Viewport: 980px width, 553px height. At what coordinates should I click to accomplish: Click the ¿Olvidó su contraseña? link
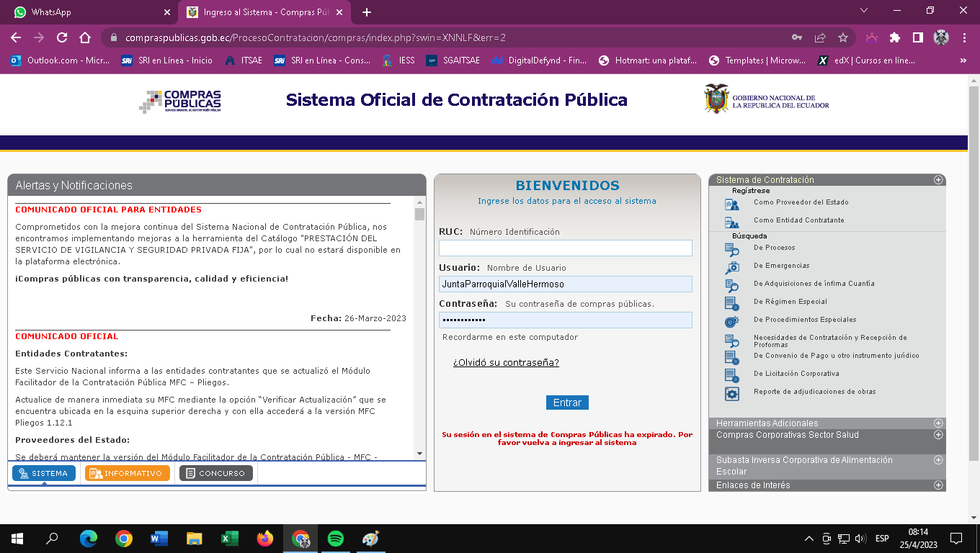coord(506,362)
